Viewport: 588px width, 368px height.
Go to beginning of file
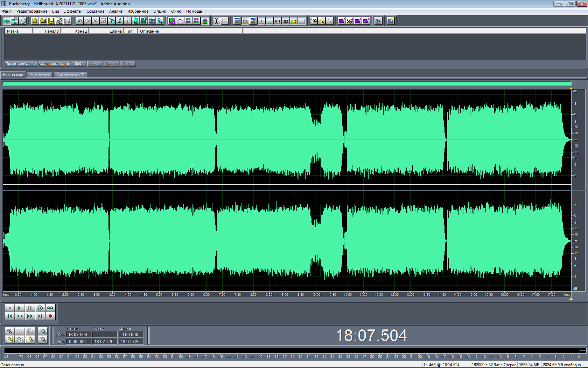click(x=10, y=316)
